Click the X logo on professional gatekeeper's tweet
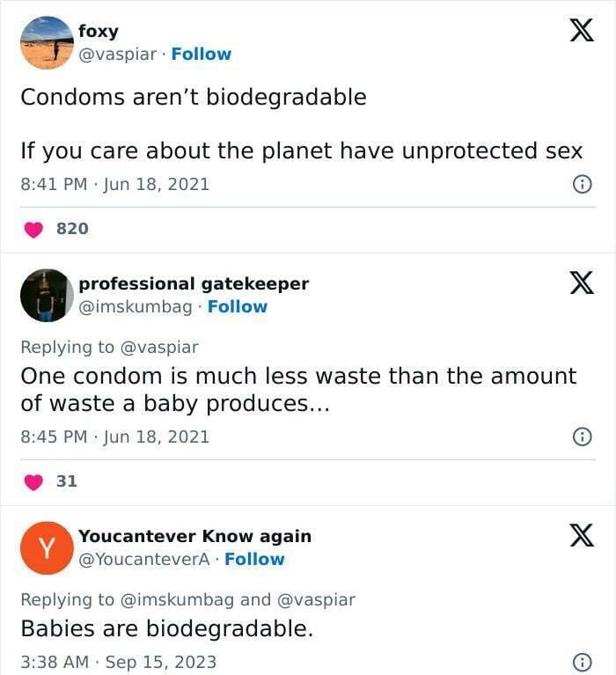The height and width of the screenshot is (675, 616). tap(582, 283)
